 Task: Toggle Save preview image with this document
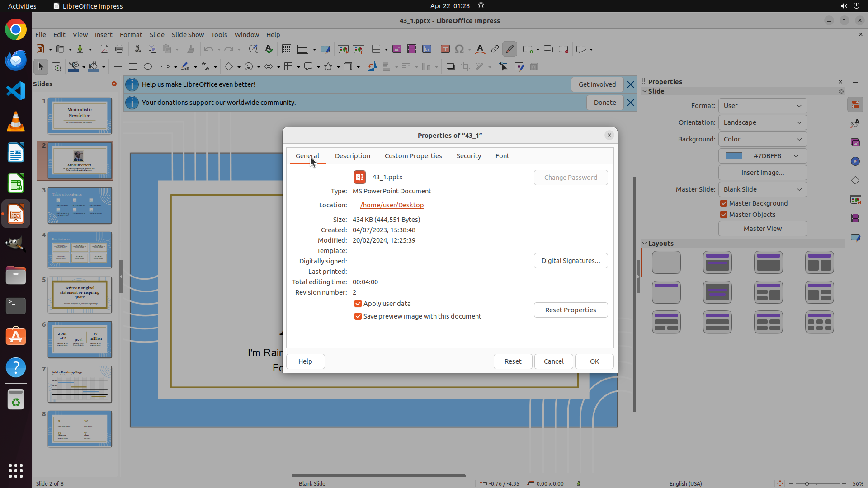tap(358, 316)
